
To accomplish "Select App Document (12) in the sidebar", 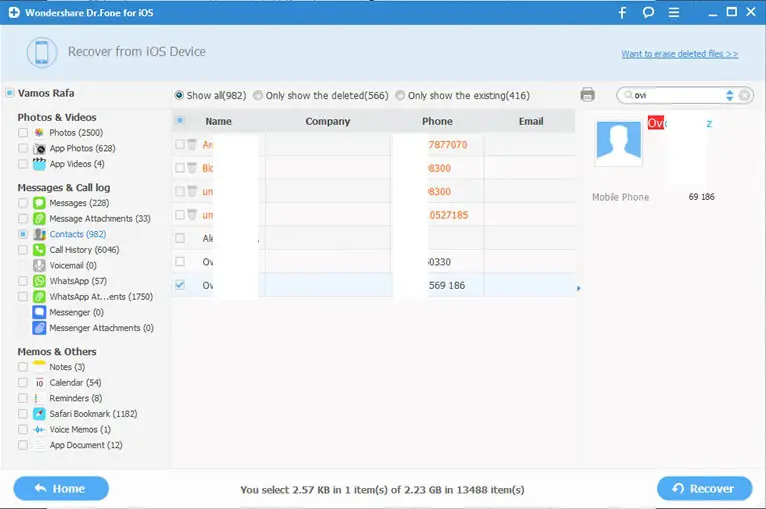I will 86,445.
